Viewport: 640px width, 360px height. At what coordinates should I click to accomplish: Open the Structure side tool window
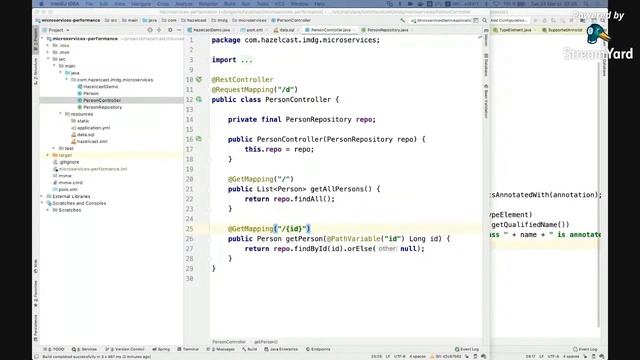pos(36,71)
